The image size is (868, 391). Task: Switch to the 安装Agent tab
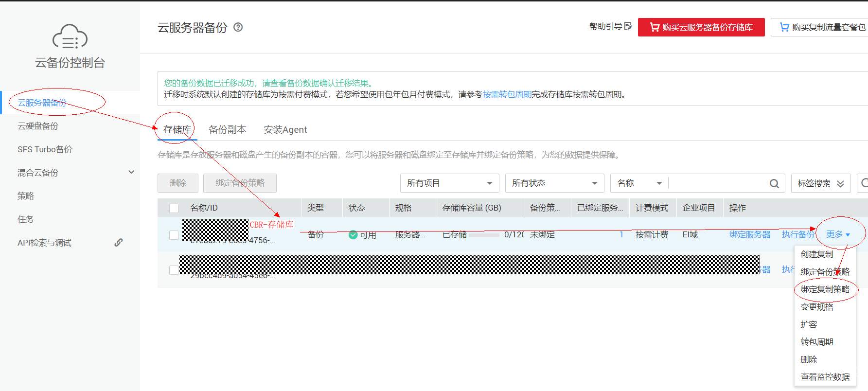[x=285, y=129]
